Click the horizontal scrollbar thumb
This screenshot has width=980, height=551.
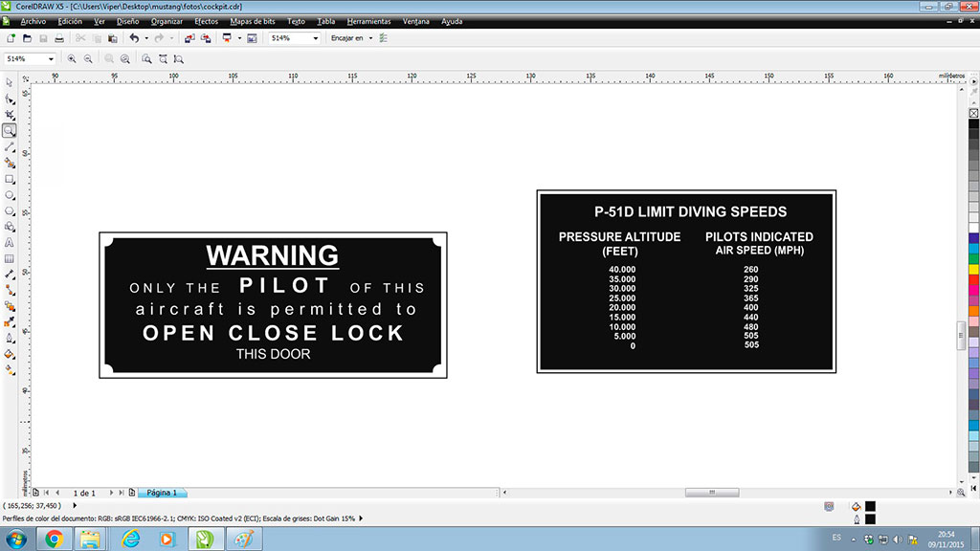tap(712, 493)
